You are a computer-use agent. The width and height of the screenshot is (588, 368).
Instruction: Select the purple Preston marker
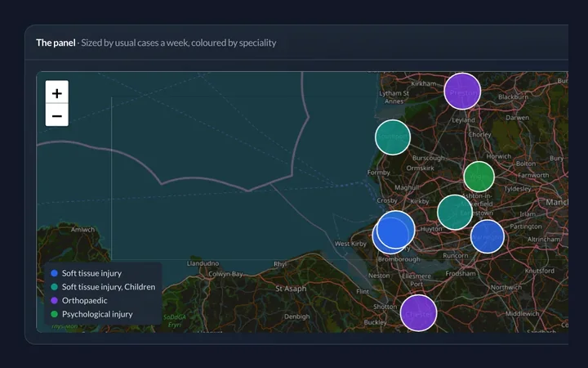pos(462,92)
